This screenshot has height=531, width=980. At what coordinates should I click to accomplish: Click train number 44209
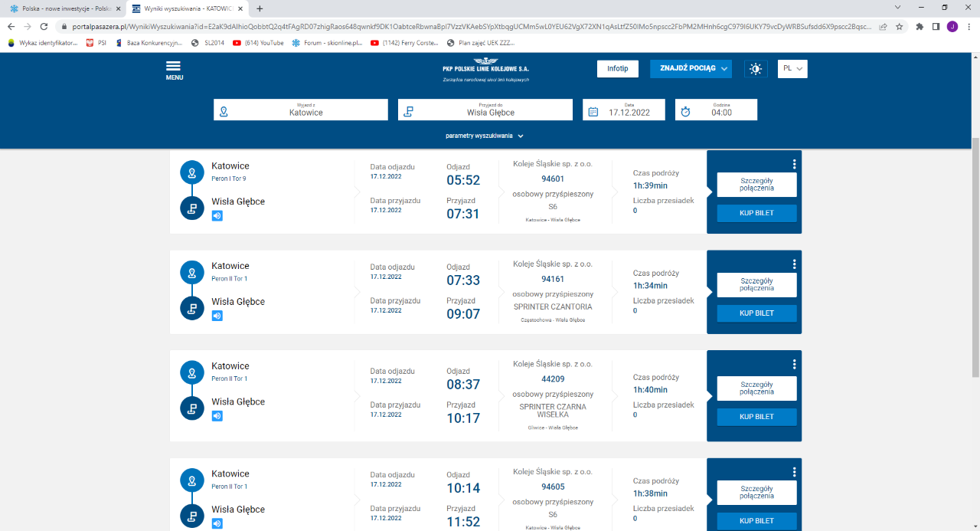click(x=553, y=379)
